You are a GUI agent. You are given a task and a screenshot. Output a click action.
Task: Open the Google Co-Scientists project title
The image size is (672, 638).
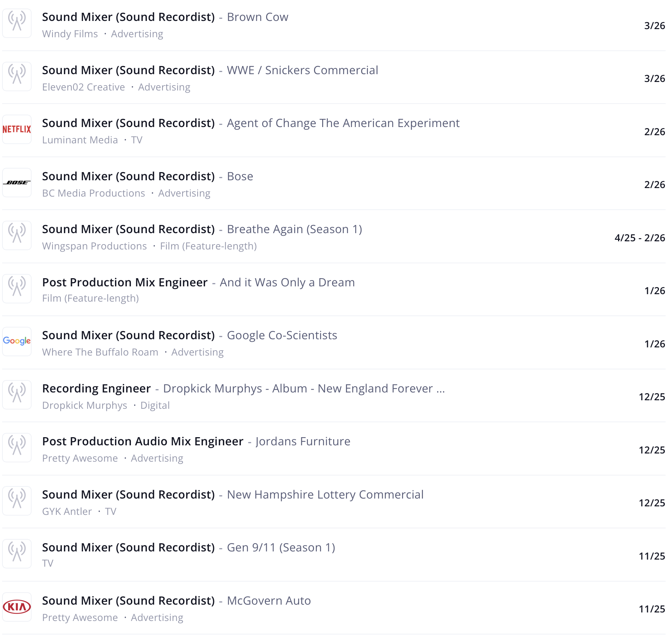click(282, 335)
